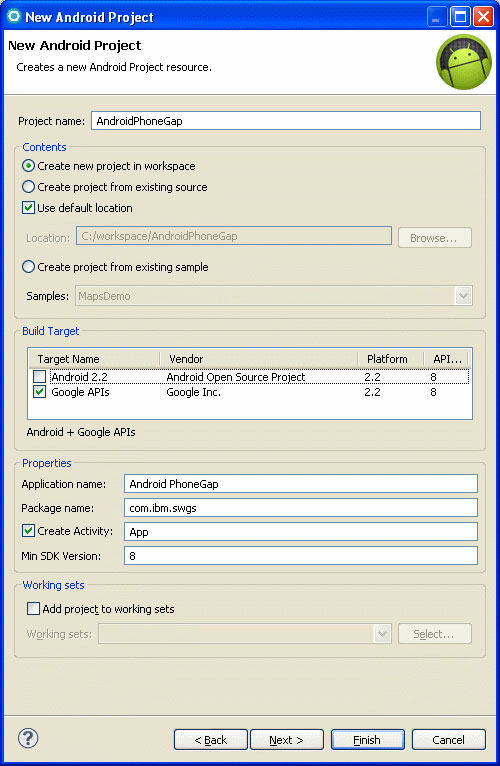Uncheck the Google APIs target checkbox
Image resolution: width=500 pixels, height=766 pixels.
[40, 392]
